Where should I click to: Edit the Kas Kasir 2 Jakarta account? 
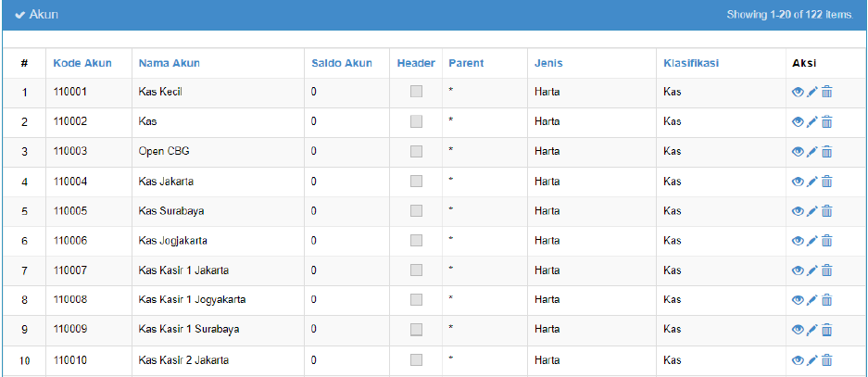pyautogui.click(x=812, y=360)
